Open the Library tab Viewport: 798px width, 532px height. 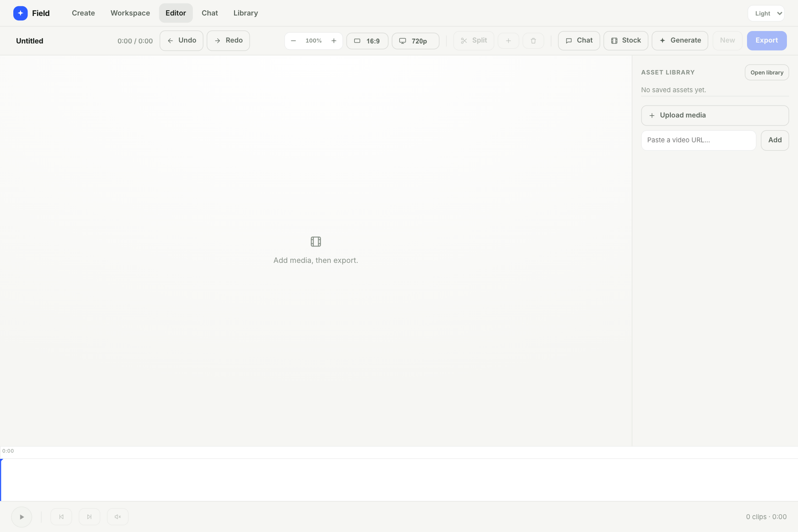point(246,13)
